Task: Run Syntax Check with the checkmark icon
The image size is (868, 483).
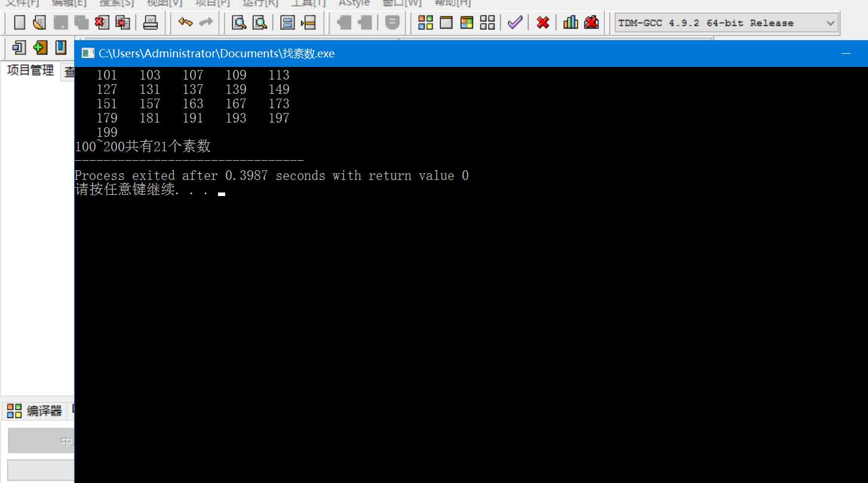Action: pyautogui.click(x=515, y=23)
